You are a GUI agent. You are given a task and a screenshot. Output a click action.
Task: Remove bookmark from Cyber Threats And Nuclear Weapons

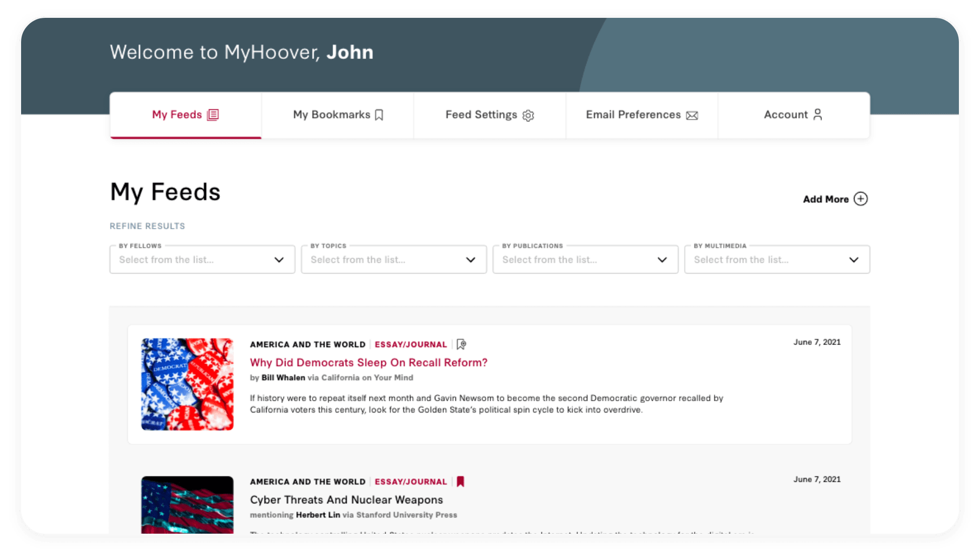coord(460,481)
